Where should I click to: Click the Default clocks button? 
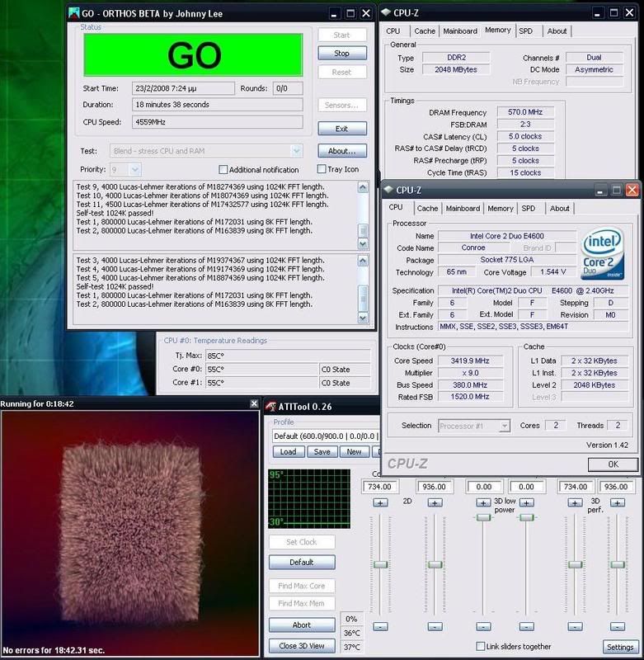coord(302,563)
